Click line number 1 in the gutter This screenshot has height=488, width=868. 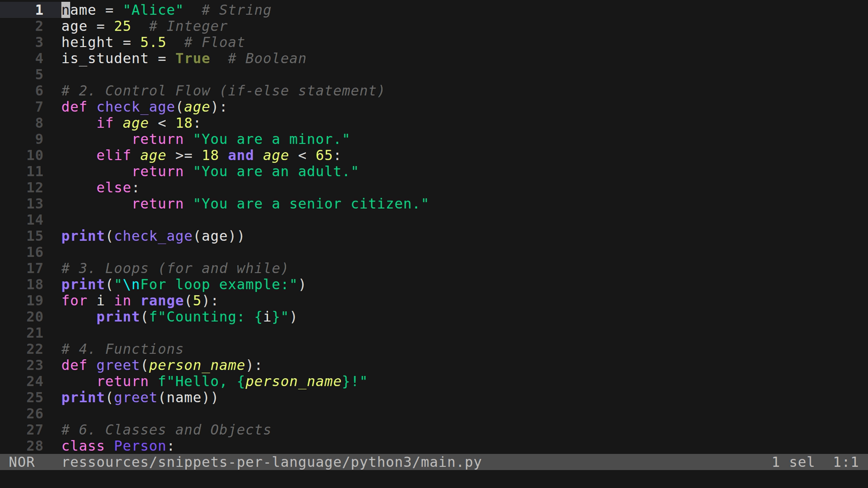pos(39,10)
